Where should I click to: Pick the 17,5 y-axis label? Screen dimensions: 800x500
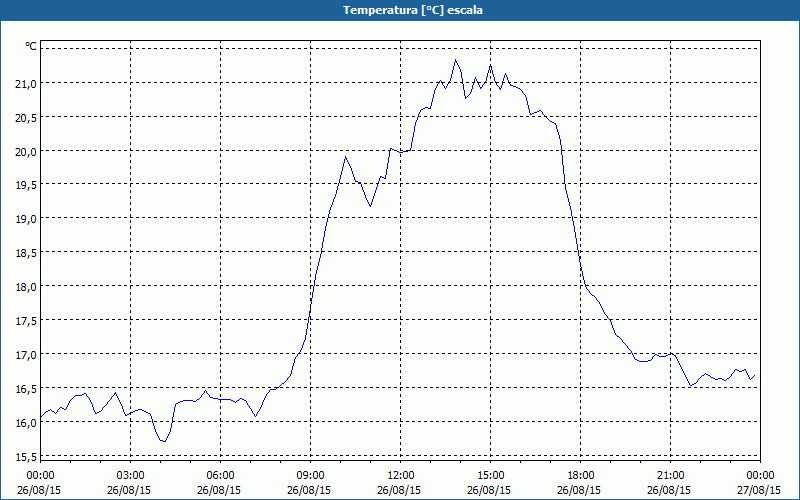pos(26,321)
